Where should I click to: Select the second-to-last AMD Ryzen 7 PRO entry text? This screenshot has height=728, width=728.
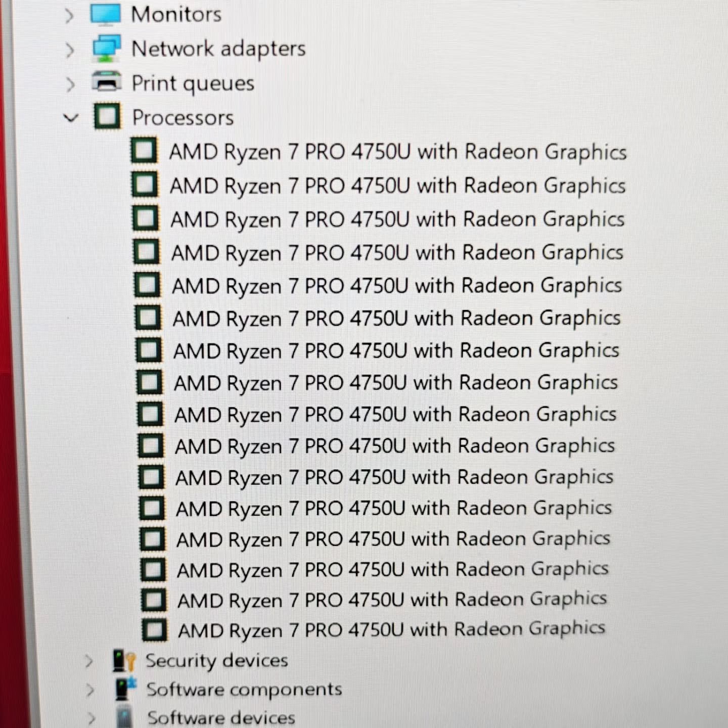[x=392, y=600]
